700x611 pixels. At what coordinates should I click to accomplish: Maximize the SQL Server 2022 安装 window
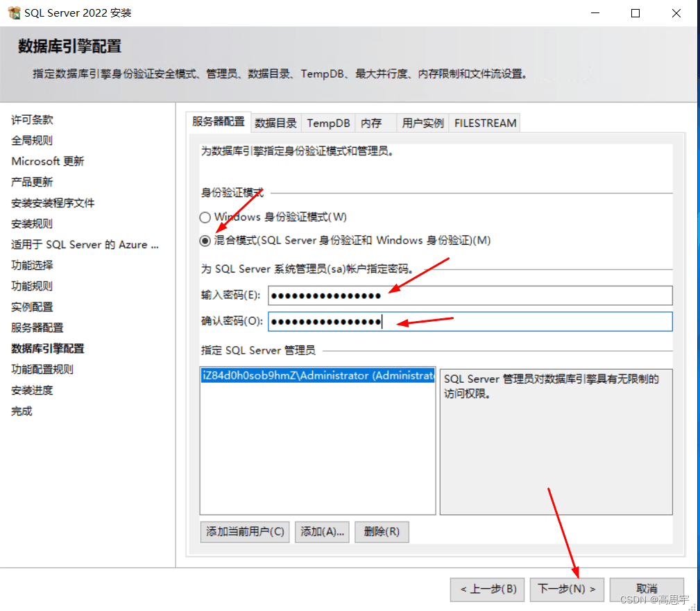(x=635, y=13)
